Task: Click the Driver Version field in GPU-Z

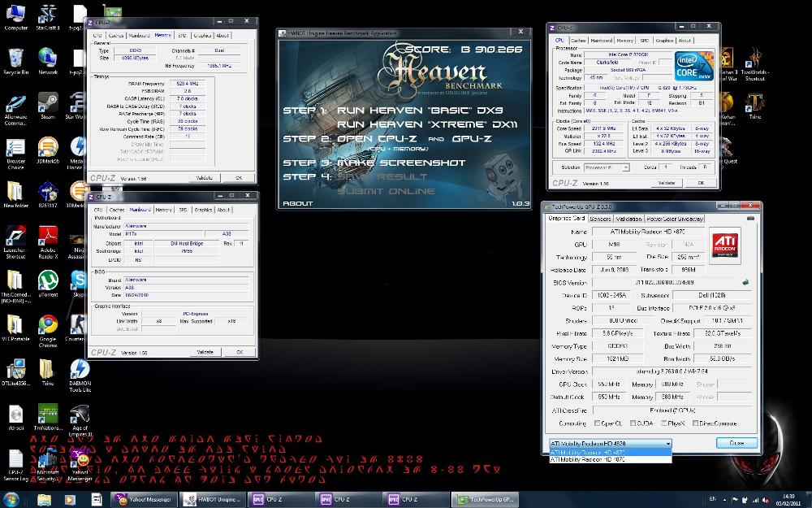Action: click(x=672, y=371)
